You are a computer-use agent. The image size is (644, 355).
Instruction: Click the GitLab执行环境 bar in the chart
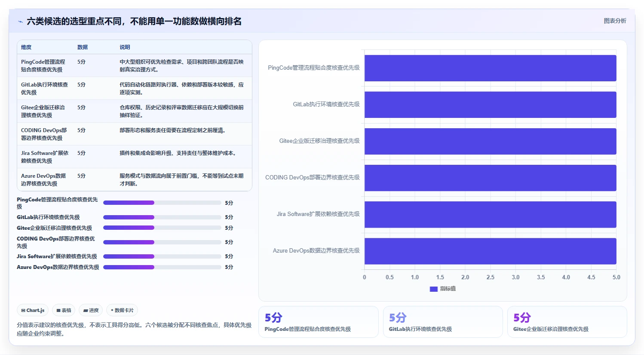pos(490,105)
